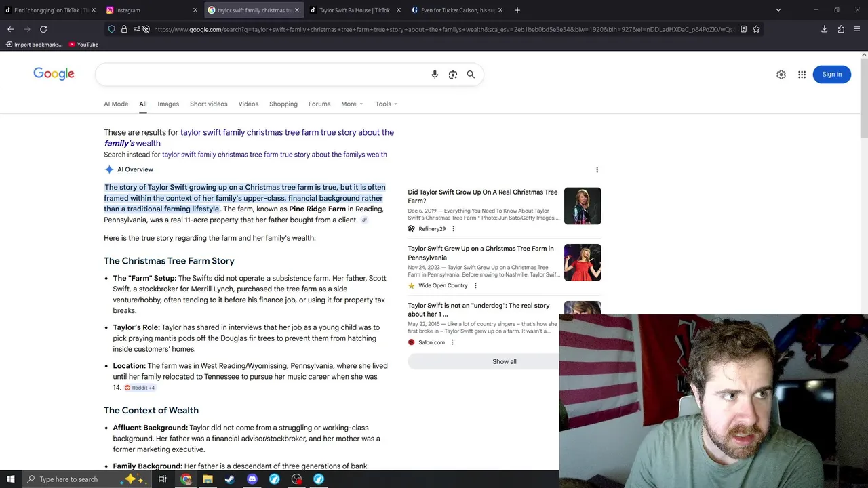Click the Wide Open Country article thumbnail
This screenshot has height=488, width=868.
(x=583, y=262)
